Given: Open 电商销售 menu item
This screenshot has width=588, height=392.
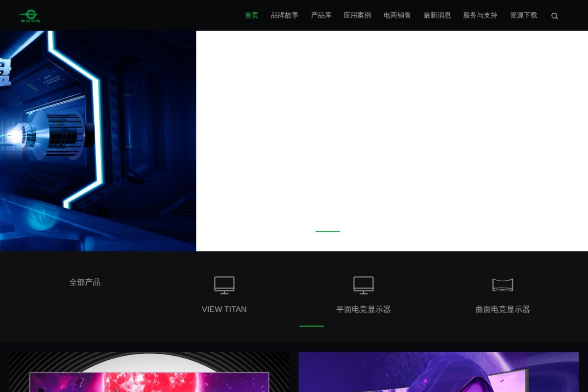Looking at the screenshot, I should (x=397, y=15).
